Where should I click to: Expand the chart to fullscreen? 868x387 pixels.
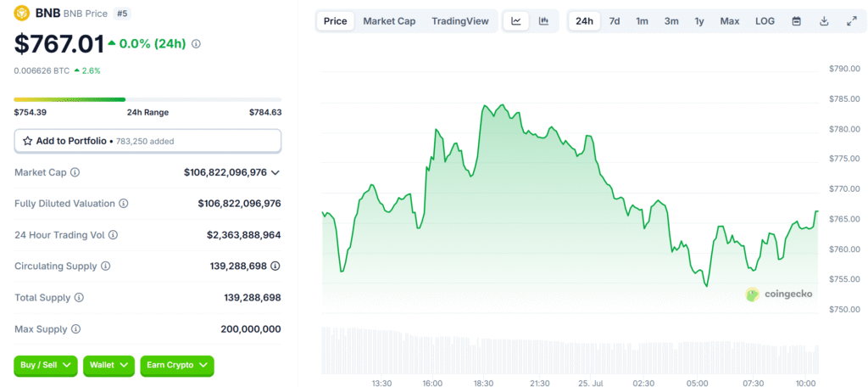coord(851,21)
